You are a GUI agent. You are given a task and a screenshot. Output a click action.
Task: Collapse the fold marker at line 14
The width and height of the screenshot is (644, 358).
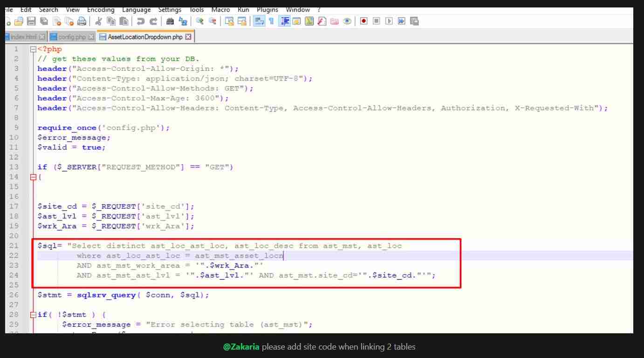[x=33, y=177]
